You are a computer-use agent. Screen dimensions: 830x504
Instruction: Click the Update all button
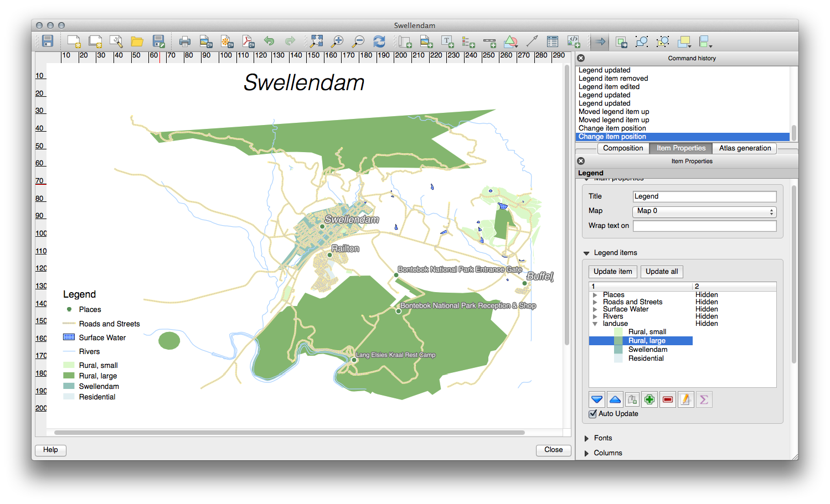pos(662,272)
